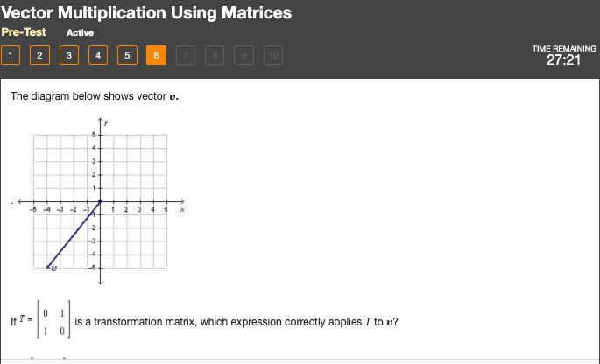
Task: Click locked question 9 button
Action: [x=244, y=55]
